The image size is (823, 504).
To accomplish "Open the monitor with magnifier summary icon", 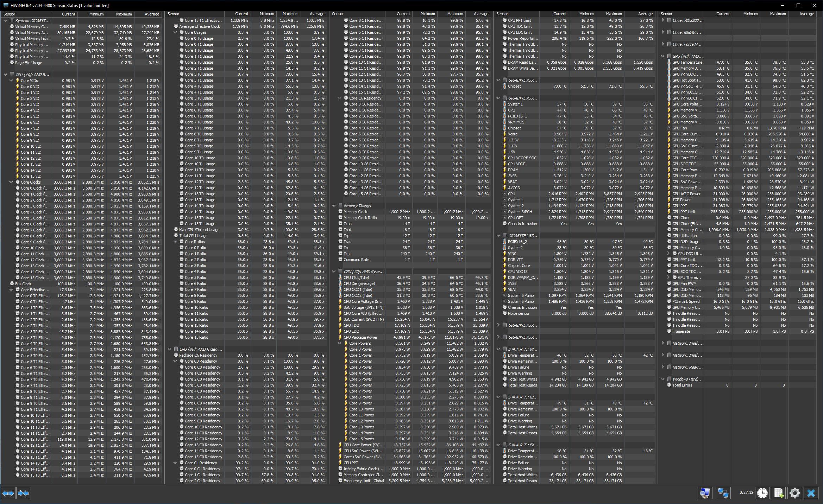I will [705, 493].
